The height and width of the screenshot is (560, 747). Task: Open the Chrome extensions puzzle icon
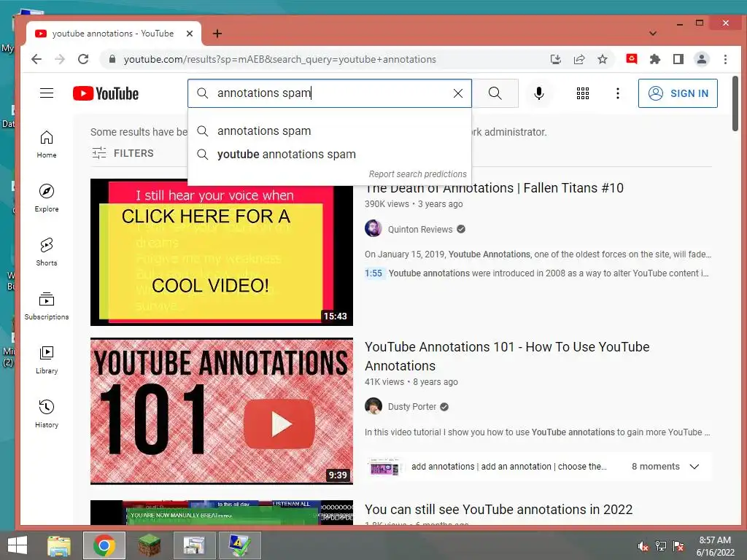[655, 59]
